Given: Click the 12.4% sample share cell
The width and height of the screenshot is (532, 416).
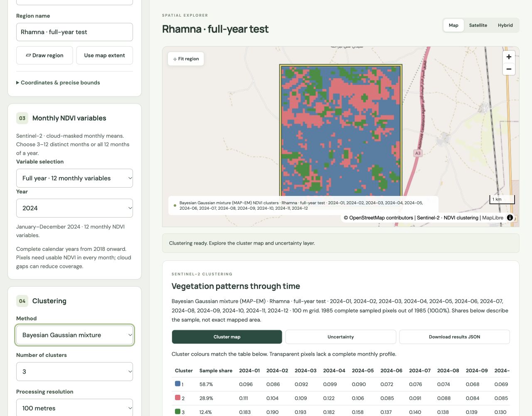Looking at the screenshot, I should tap(206, 412).
